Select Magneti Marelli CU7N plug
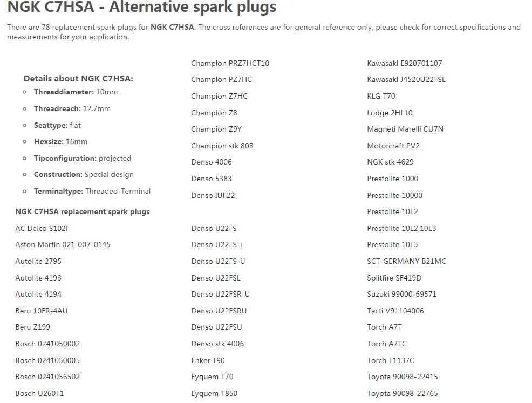This screenshot has width=532, height=403. pyautogui.click(x=405, y=129)
